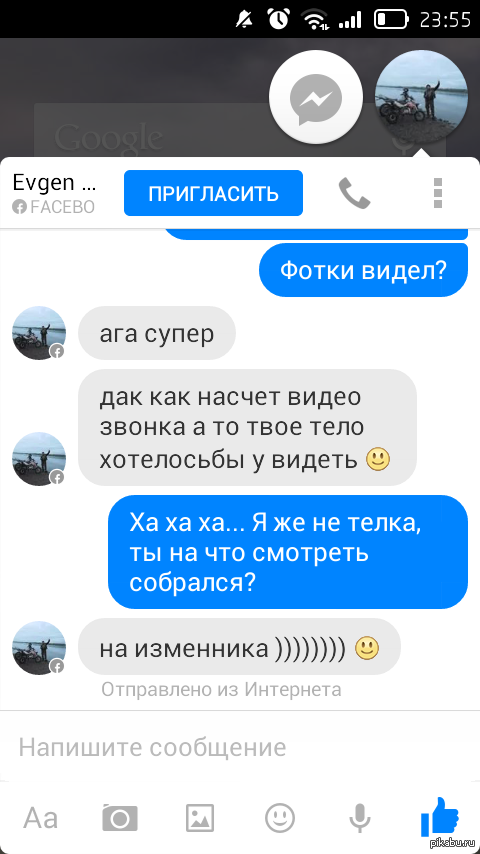Tap the avatar beside 'на изменника' message

[39, 648]
